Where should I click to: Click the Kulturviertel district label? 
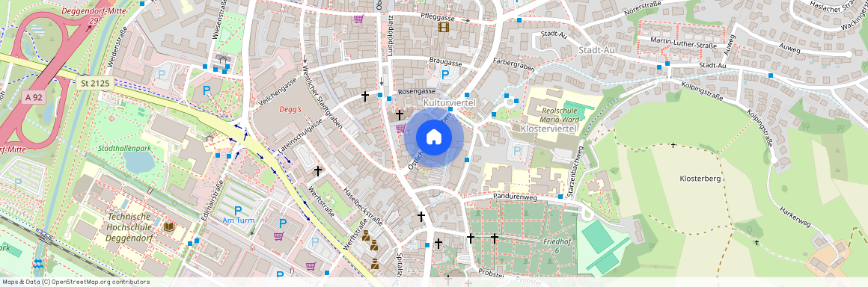click(449, 103)
